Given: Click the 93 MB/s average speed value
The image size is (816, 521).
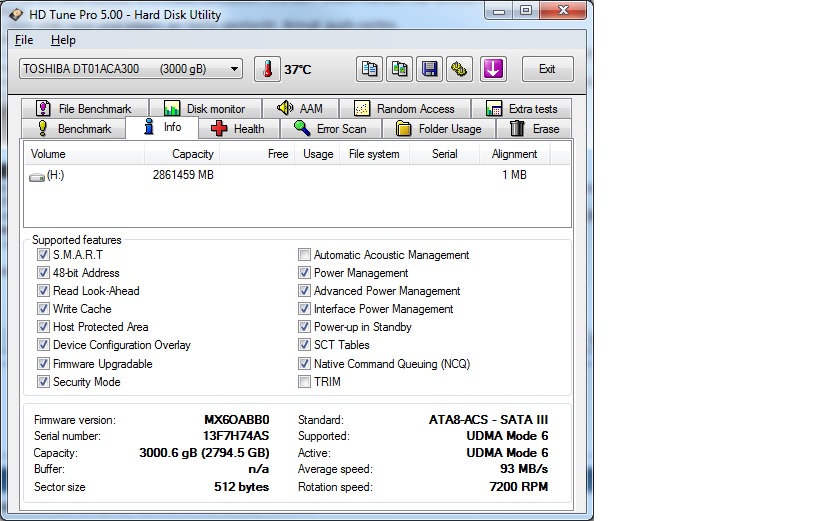Looking at the screenshot, I should 524,469.
